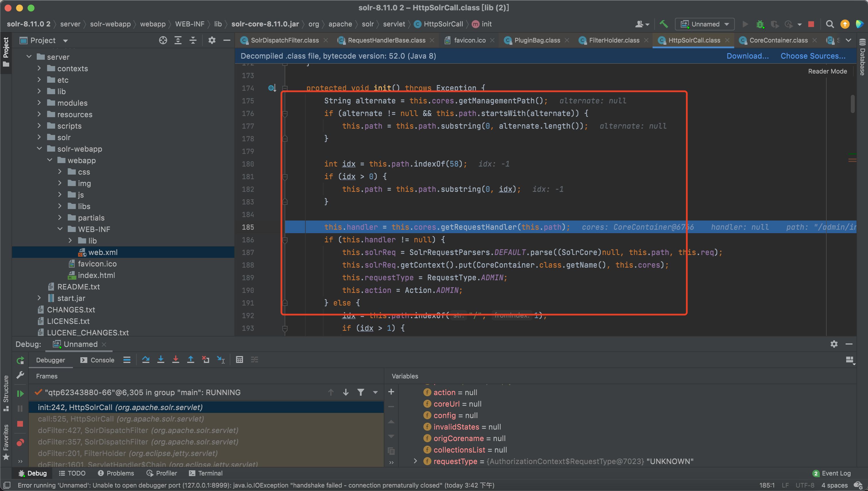The height and width of the screenshot is (491, 868).
Task: Click the IDE update notification icon
Action: (845, 24)
